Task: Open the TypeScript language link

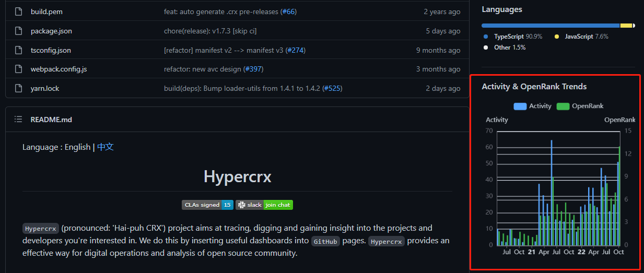Action: click(509, 37)
